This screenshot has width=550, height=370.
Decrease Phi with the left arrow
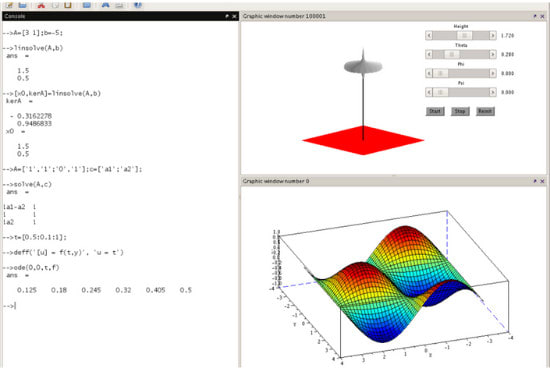tap(429, 73)
